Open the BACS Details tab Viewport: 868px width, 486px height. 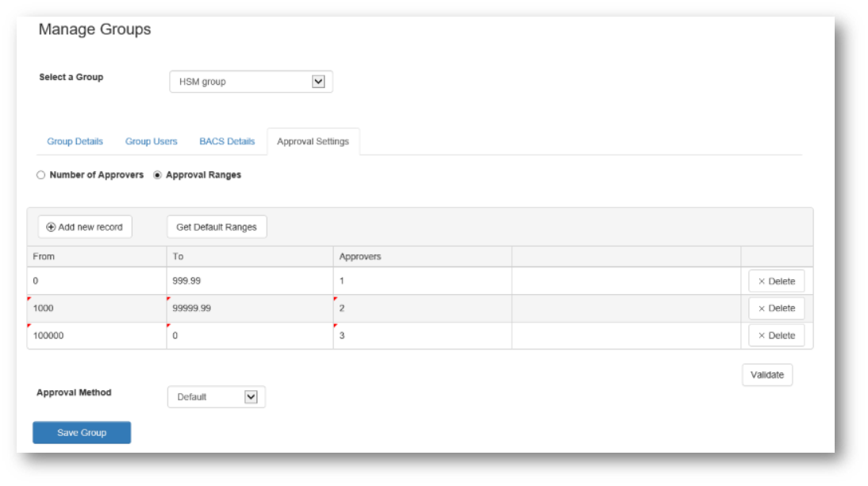pos(227,142)
